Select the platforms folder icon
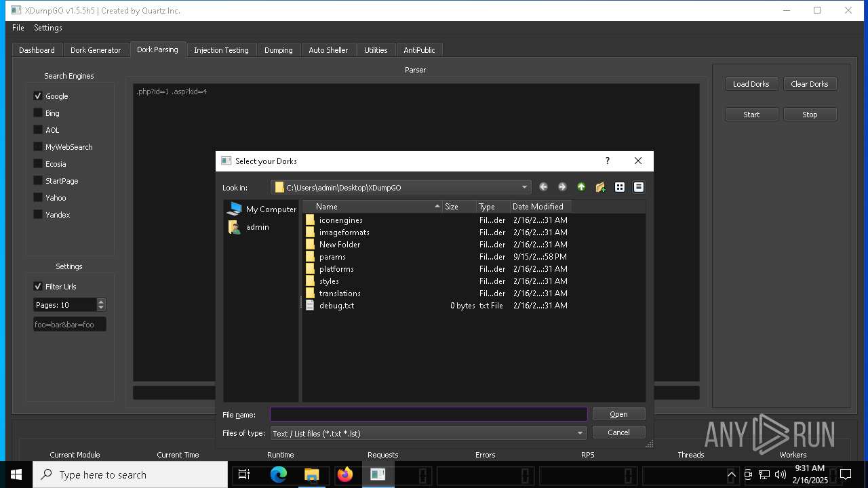868x488 pixels. tap(310, 269)
